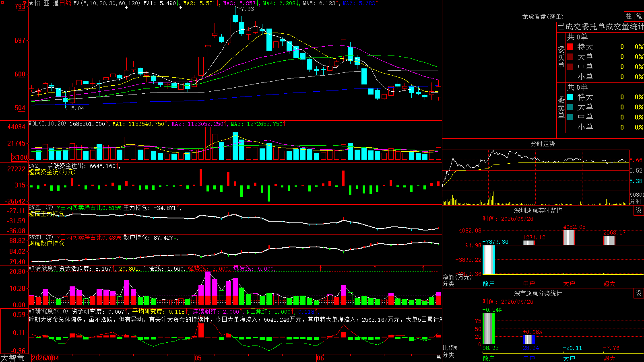Click the 深市超赢分类统计 panel title
Image resolution: width=644 pixels, height=362 pixels.
[x=538, y=293]
